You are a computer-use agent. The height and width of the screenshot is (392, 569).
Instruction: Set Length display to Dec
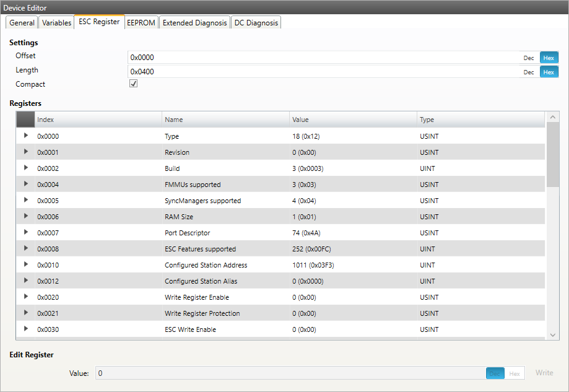[528, 72]
